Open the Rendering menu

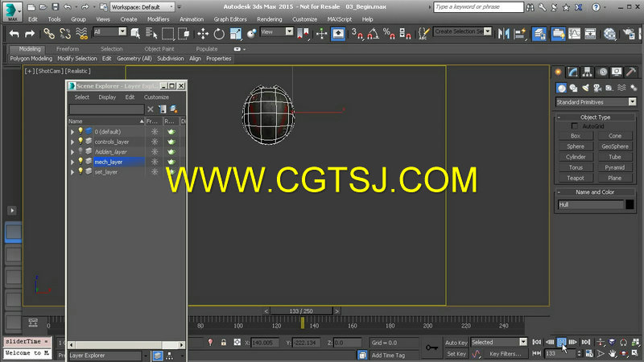[270, 19]
